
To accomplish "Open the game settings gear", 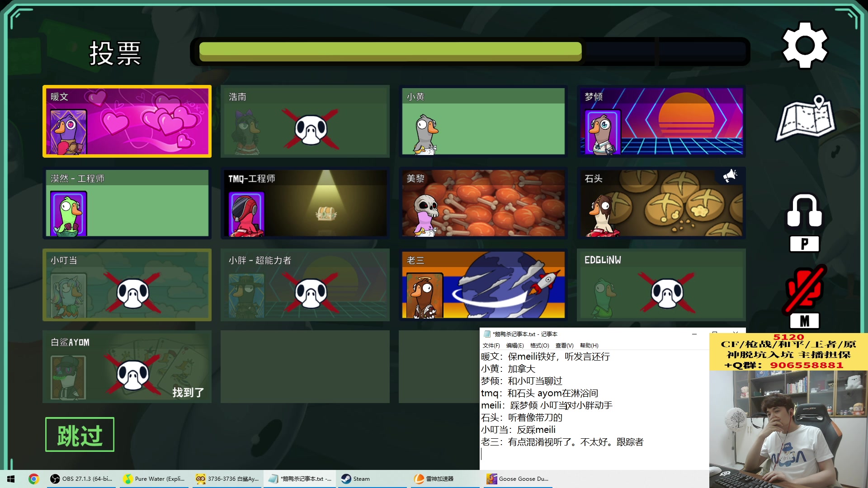I will click(805, 45).
